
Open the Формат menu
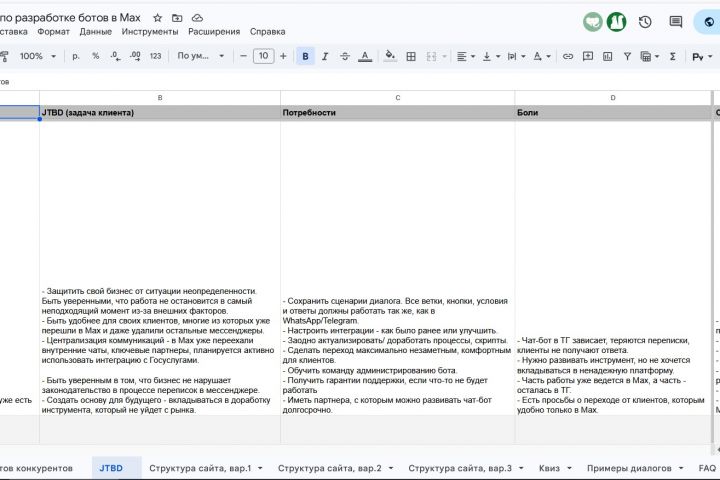tap(54, 32)
